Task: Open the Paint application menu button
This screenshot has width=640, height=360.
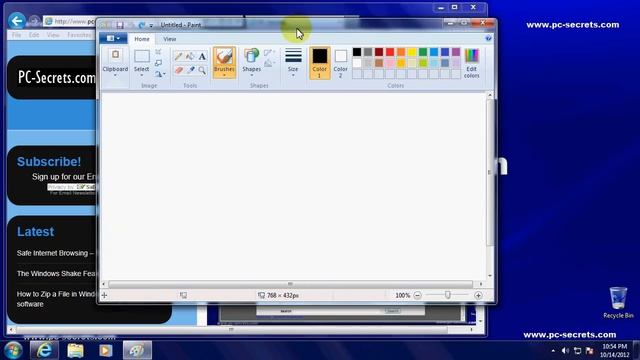Action: point(113,38)
